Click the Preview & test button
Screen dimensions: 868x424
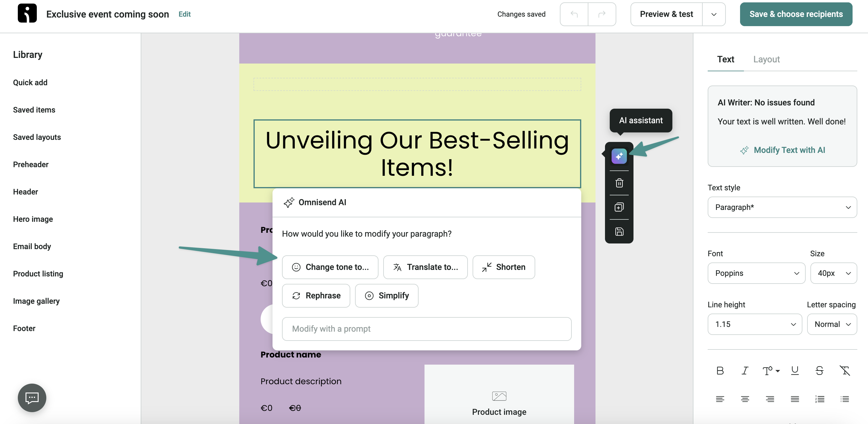pos(666,14)
